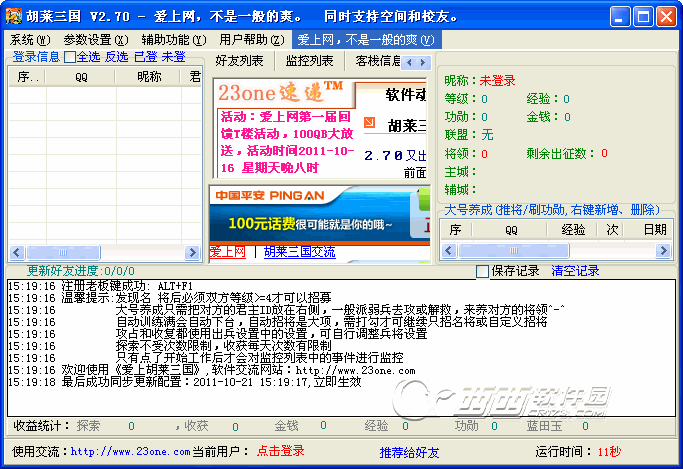Image resolution: width=683 pixels, height=469 pixels.
Task: Click the account list left scroll arrow
Action: (17, 252)
